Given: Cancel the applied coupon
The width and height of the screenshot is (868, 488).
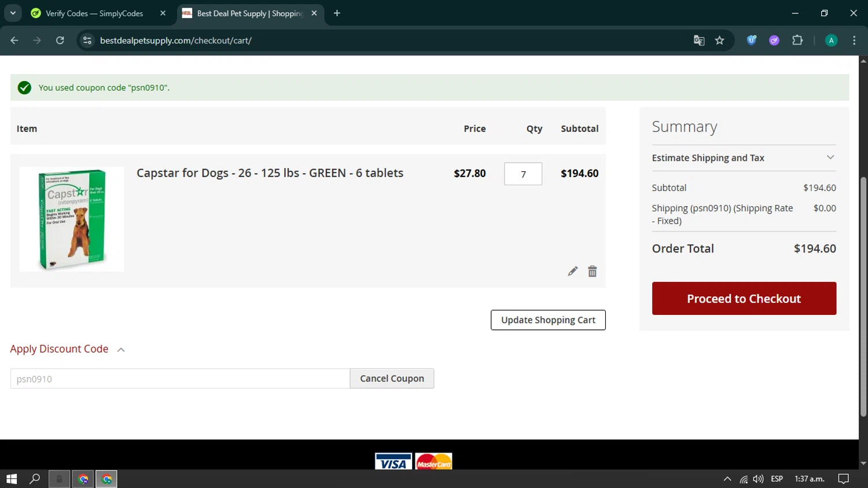Looking at the screenshot, I should coord(392,379).
